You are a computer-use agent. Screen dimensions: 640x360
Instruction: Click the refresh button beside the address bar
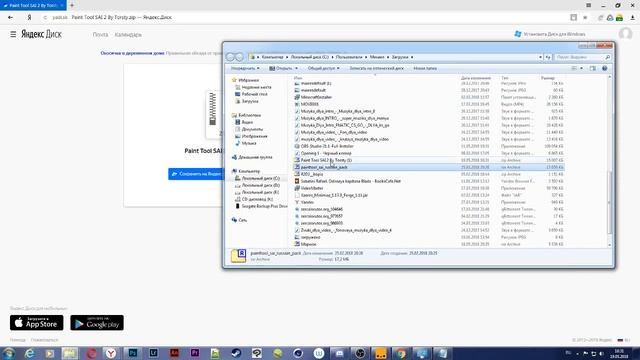click(x=548, y=57)
